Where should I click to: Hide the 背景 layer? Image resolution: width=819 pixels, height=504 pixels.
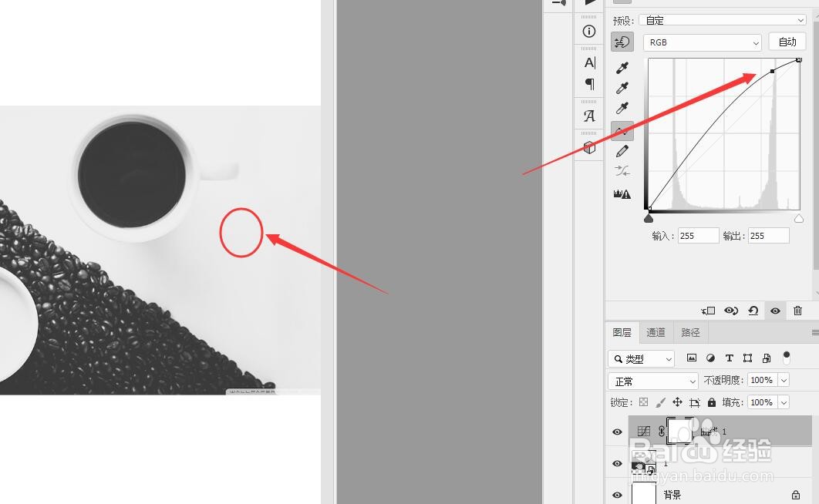617,495
